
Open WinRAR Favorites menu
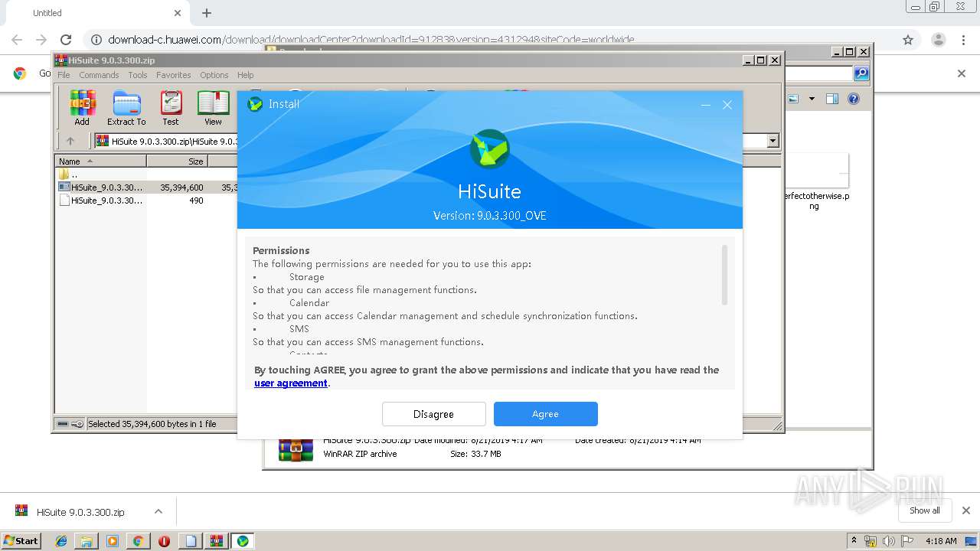(x=174, y=75)
